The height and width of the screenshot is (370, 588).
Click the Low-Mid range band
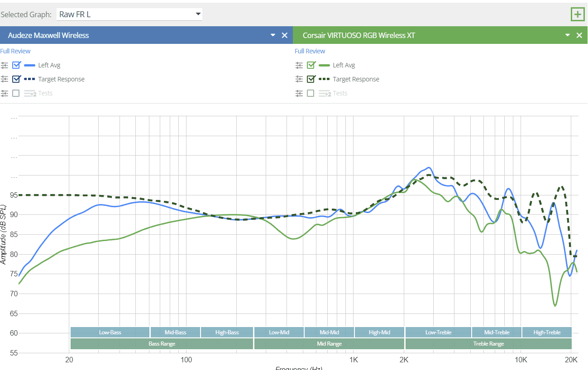click(279, 332)
